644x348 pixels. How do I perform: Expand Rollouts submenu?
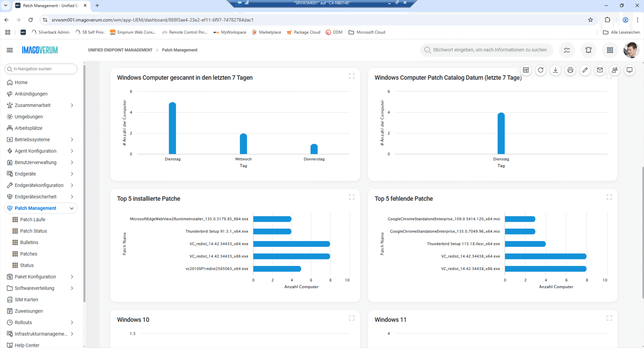(x=72, y=322)
